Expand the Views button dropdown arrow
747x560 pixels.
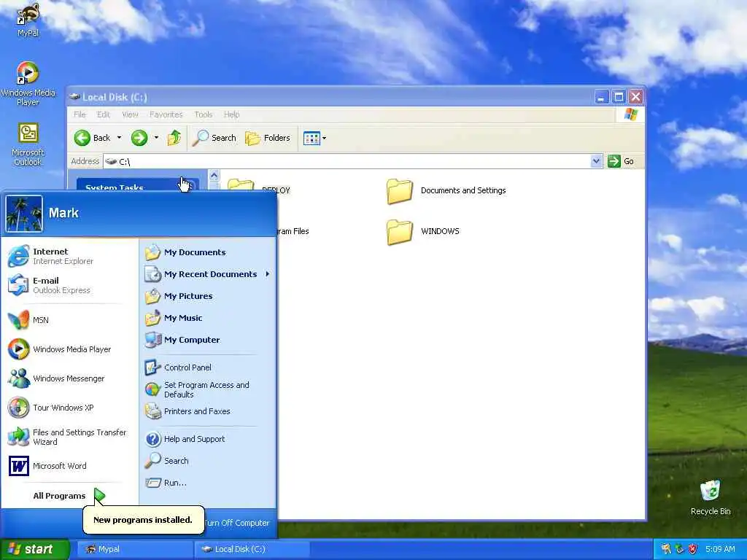[x=325, y=138]
